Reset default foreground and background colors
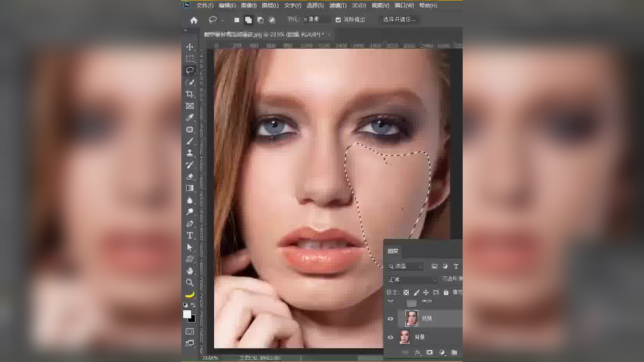 (185, 305)
